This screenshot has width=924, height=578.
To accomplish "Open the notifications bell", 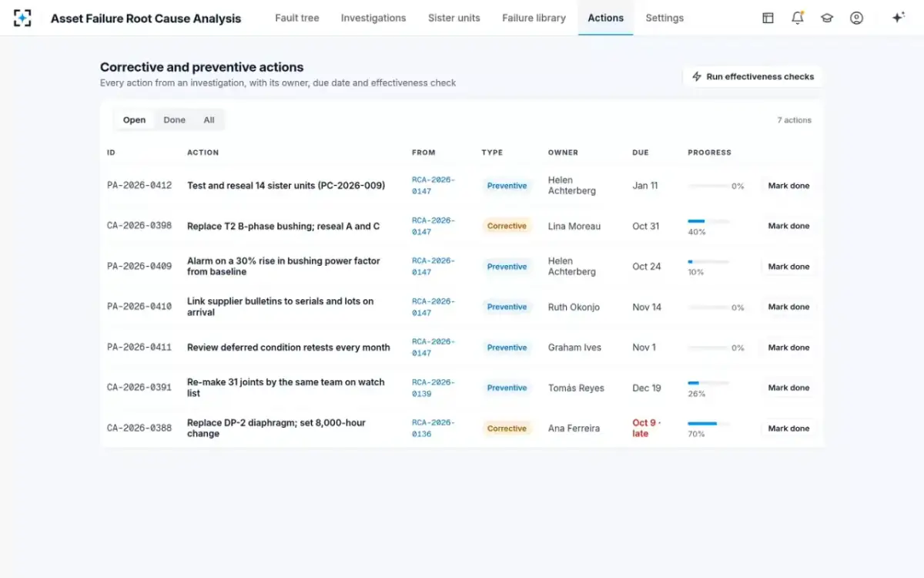I will [798, 18].
